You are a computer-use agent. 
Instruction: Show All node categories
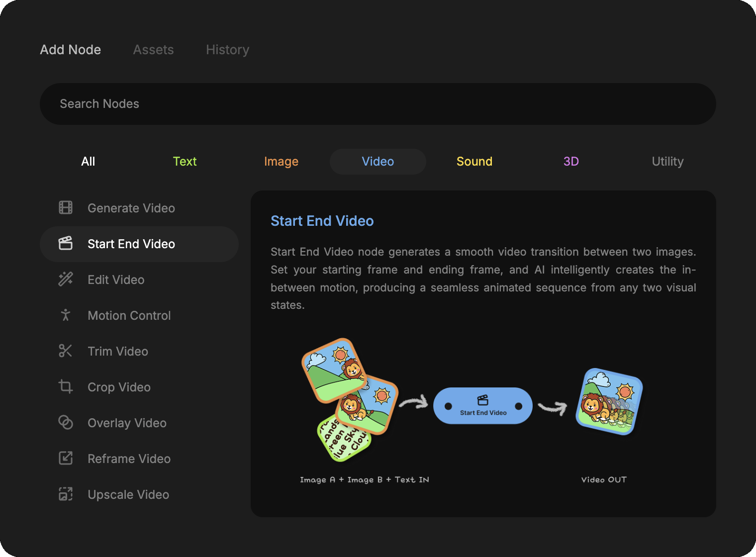click(x=88, y=162)
